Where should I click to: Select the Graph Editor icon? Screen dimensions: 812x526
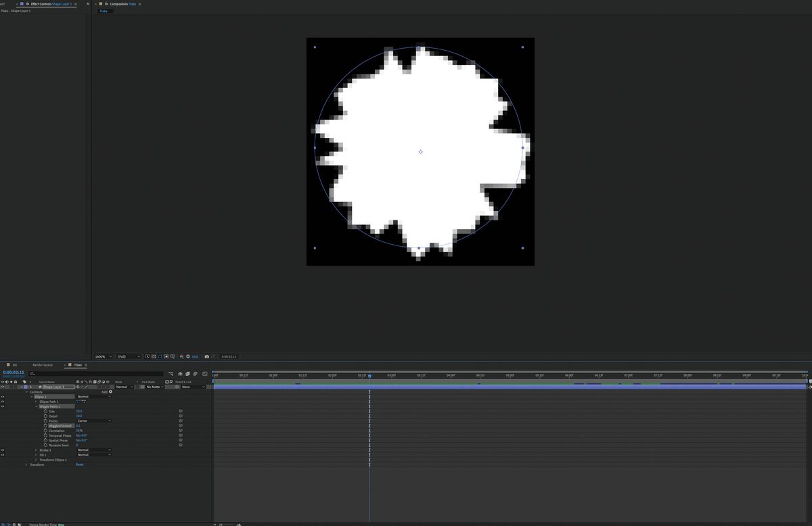click(x=205, y=374)
